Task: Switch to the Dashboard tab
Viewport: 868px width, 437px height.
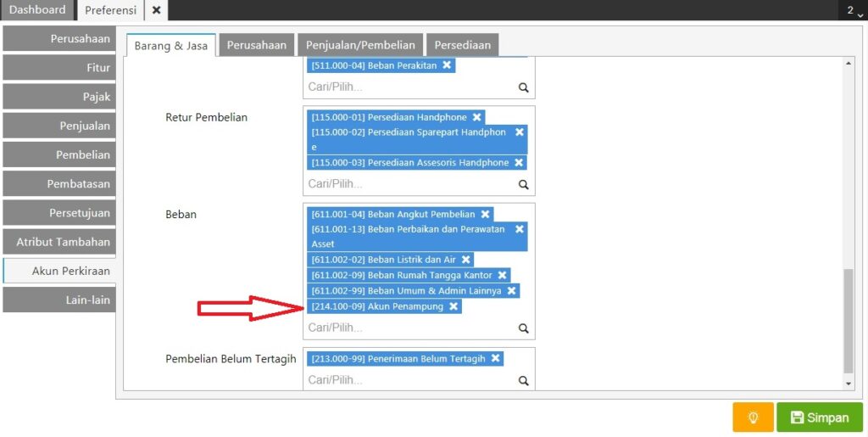Action: [x=37, y=10]
